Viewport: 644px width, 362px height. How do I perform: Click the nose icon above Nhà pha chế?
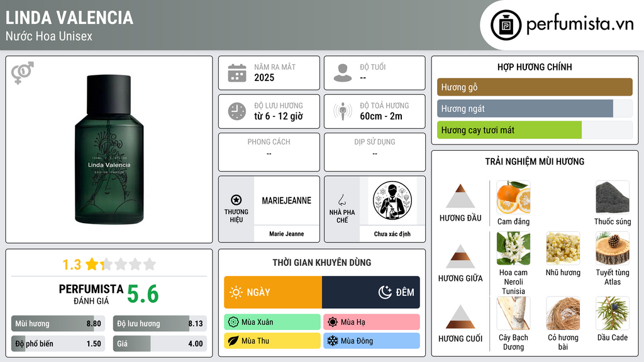pyautogui.click(x=341, y=200)
